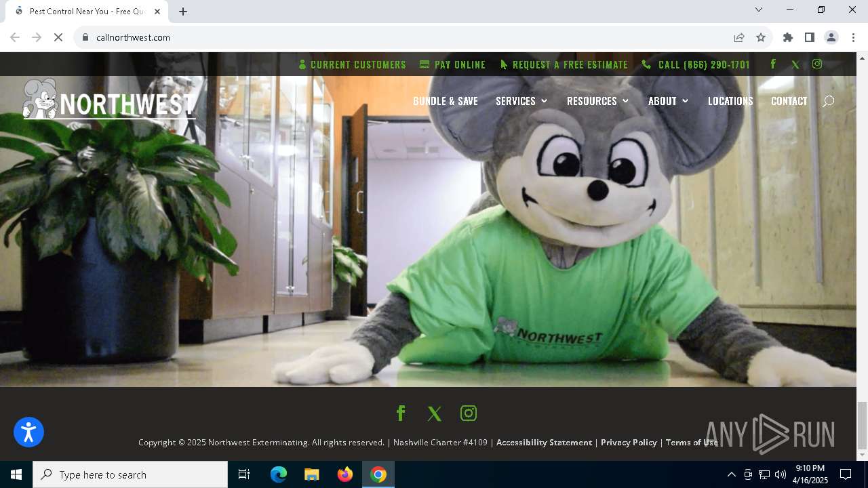Screen dimensions: 868x488
Task: Open the header Instagram icon
Action: [817, 64]
